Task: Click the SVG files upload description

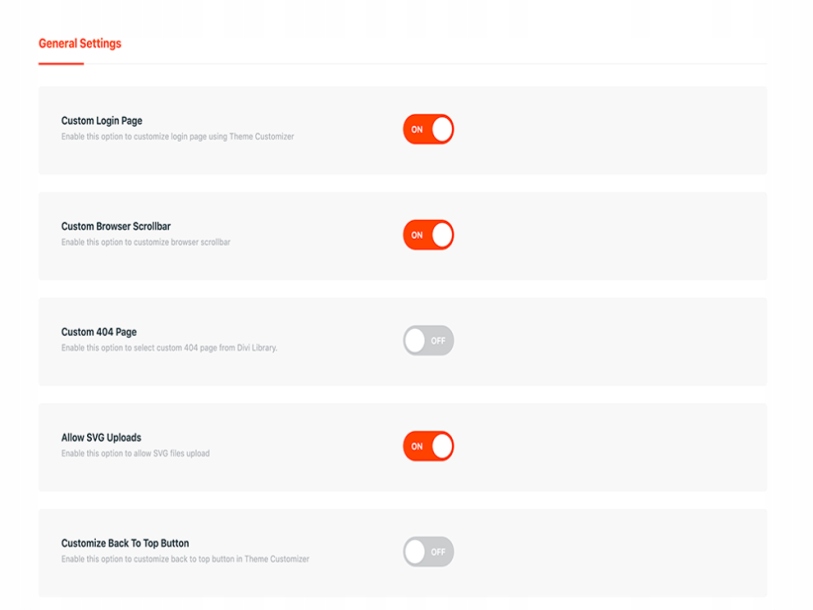Action: coord(135,454)
